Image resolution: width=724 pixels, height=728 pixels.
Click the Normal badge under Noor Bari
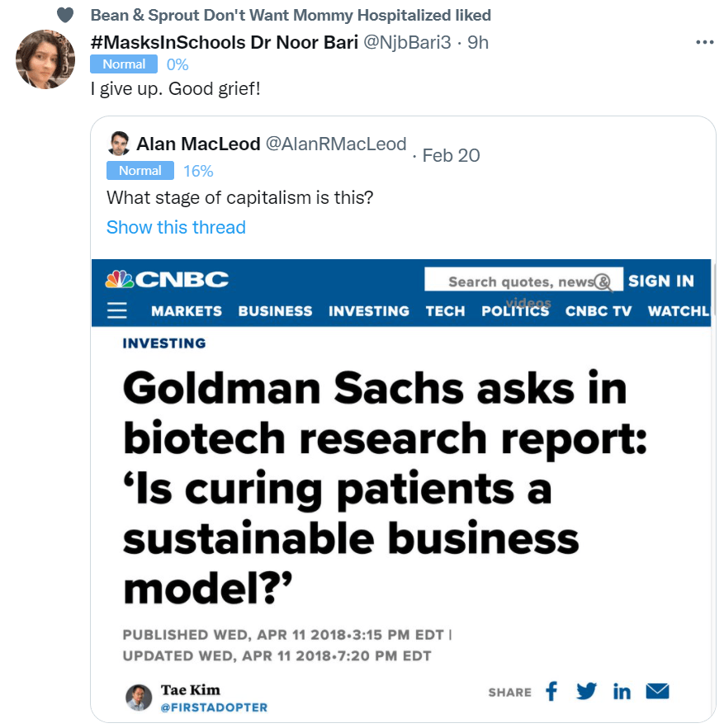124,64
